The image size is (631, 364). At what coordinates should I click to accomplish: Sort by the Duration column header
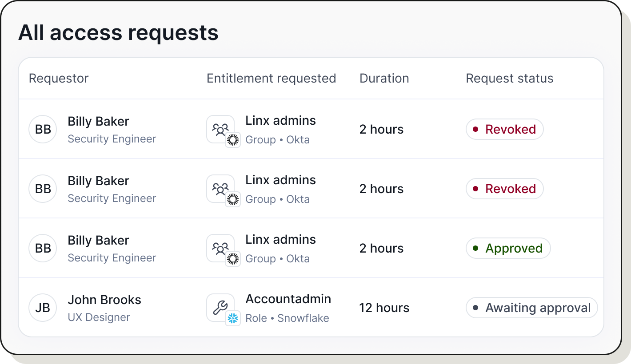pos(384,78)
